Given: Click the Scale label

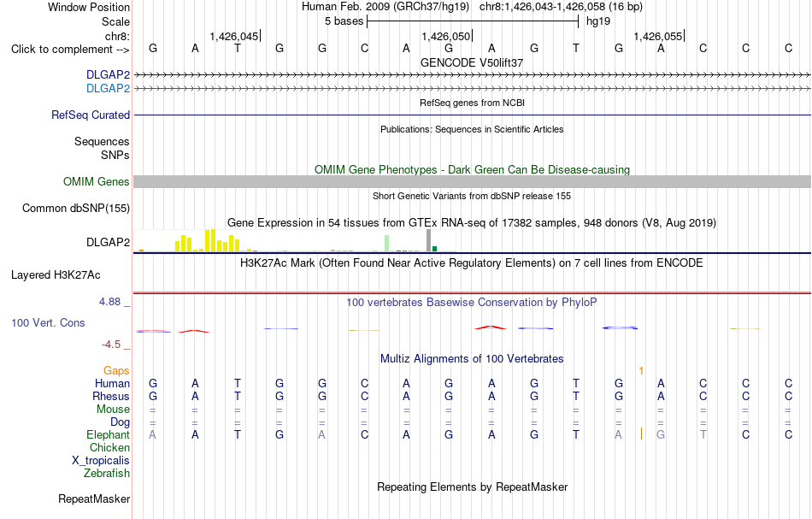Looking at the screenshot, I should 115,21.
